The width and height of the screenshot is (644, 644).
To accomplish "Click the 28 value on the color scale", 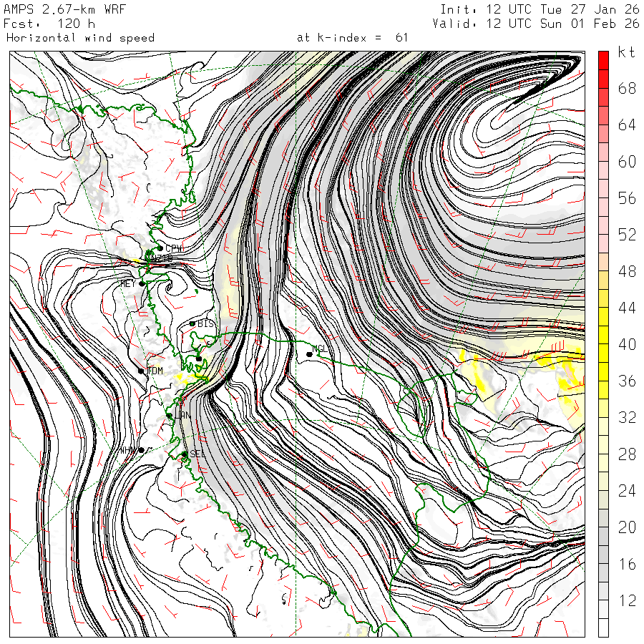I will (x=627, y=454).
